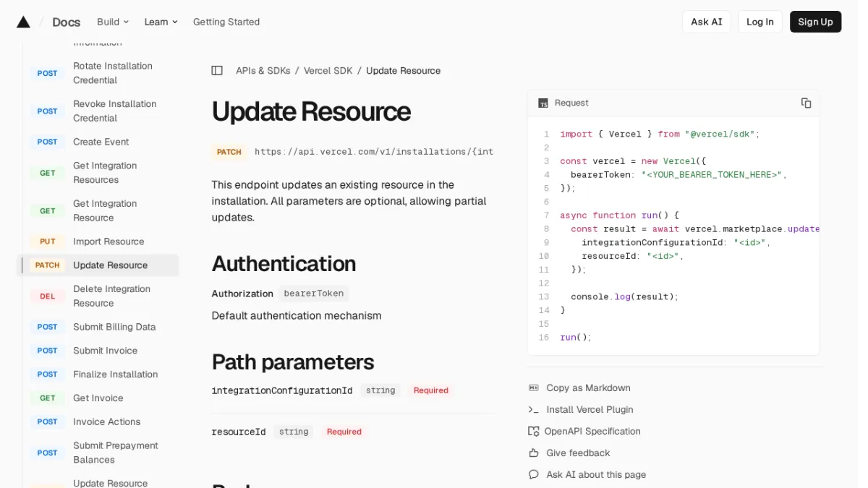Open Get Invoice sidebar entry
868x488 pixels.
click(x=98, y=398)
